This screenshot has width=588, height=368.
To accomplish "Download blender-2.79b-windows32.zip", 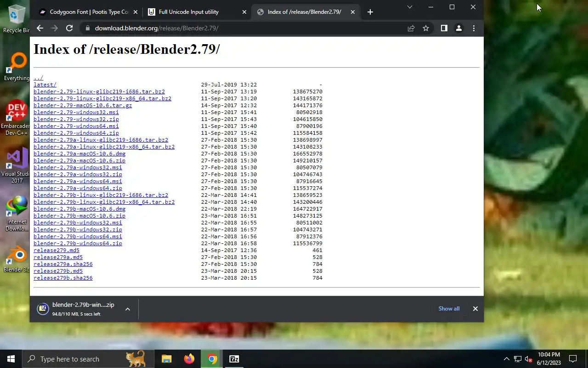I will coord(78,230).
